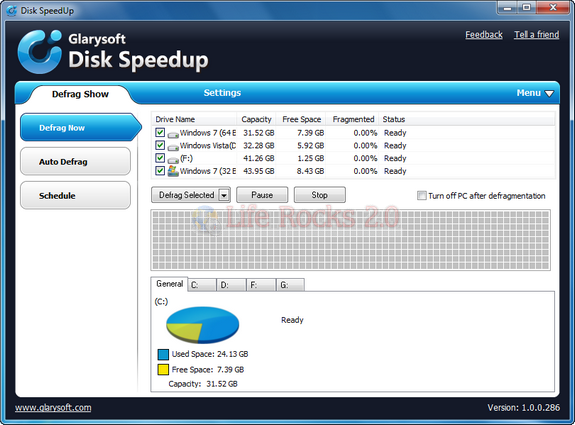The width and height of the screenshot is (575, 425).
Task: Click the 1.25 GB free space cell
Action: pos(311,158)
